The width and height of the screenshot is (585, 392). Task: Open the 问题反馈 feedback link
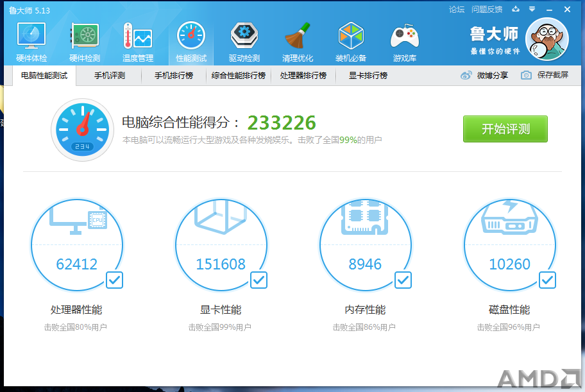coord(486,10)
